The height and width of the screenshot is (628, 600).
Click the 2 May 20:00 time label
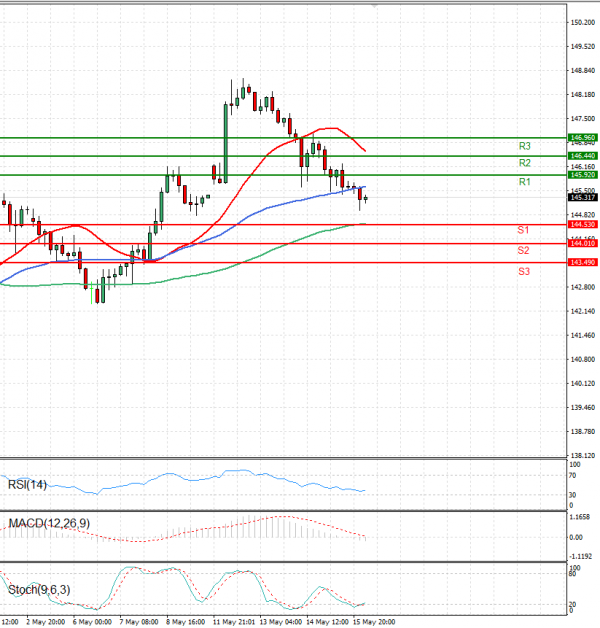pyautogui.click(x=45, y=622)
